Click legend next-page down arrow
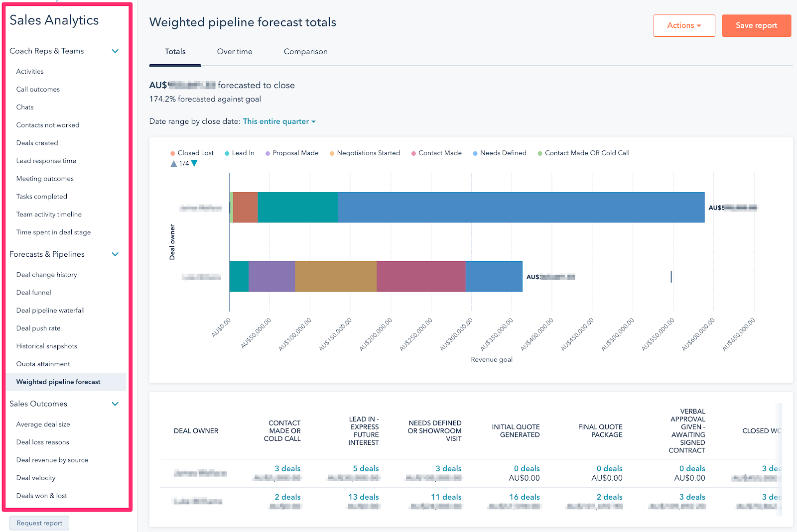 pyautogui.click(x=194, y=163)
